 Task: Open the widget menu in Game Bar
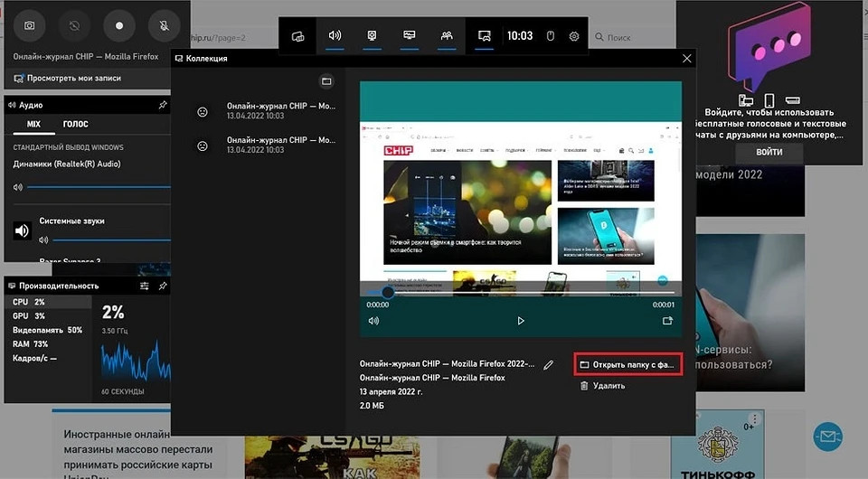point(298,36)
